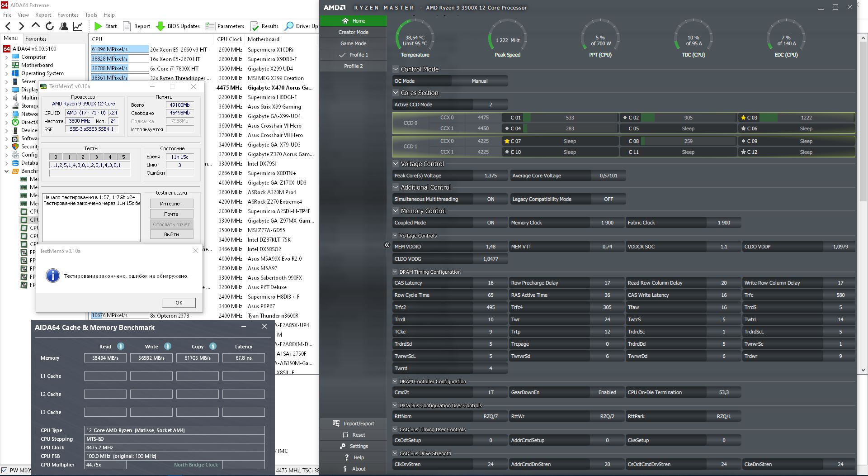
Task: Collapse the Cores Section
Action: (396, 93)
